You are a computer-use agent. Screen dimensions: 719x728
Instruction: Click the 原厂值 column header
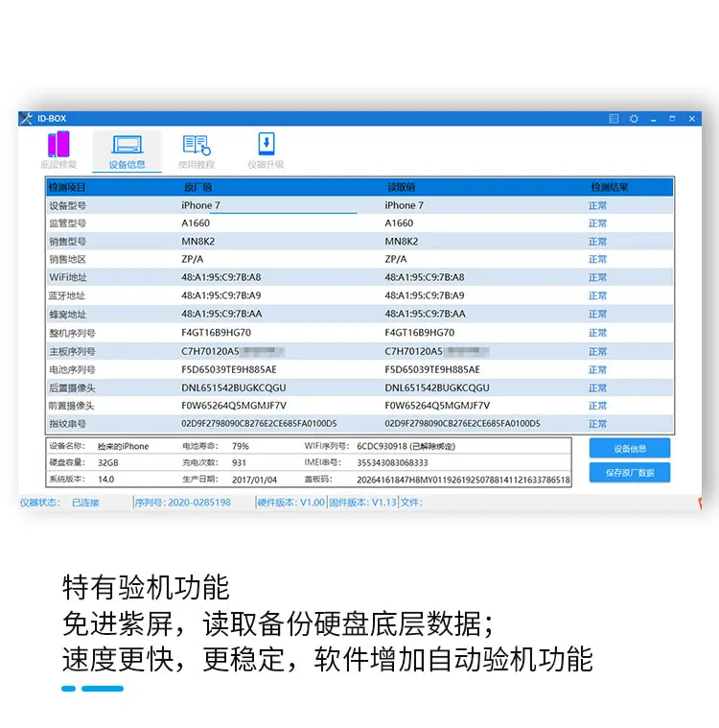coord(197,188)
